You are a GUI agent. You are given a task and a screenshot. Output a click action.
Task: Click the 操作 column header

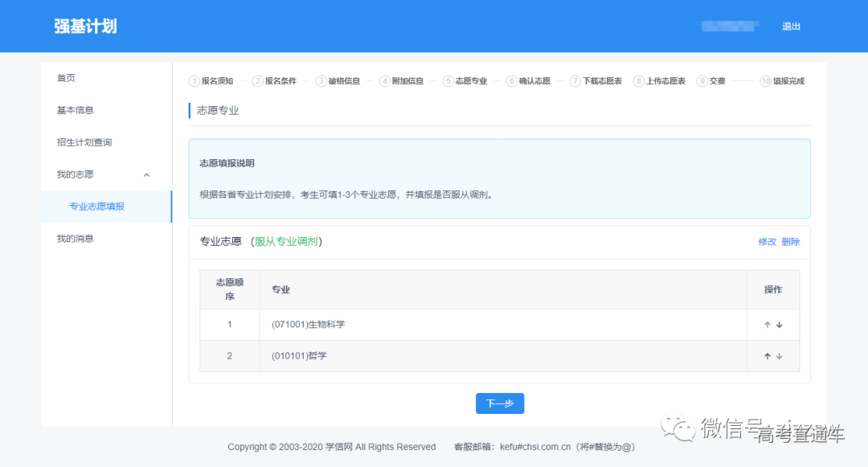point(773,289)
